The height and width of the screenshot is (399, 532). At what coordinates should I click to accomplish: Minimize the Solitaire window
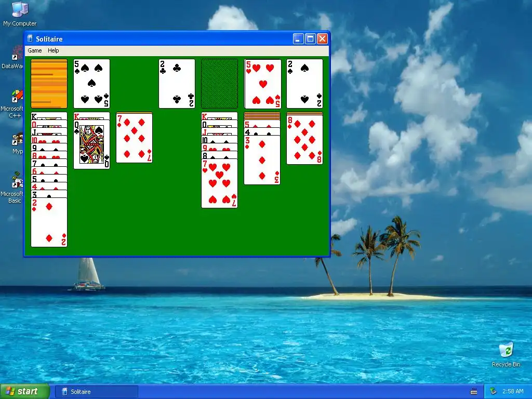[x=298, y=38]
